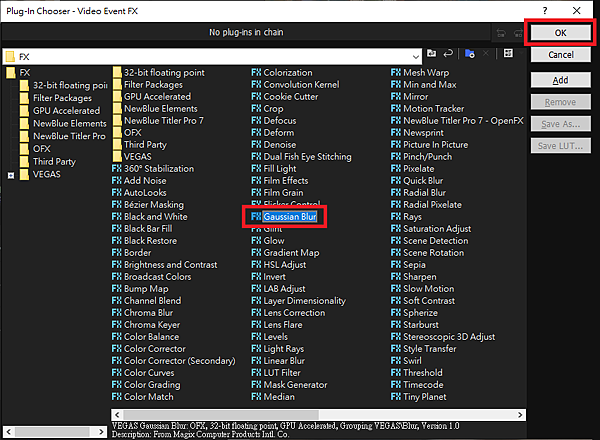Click the plug-in list horizontal scrollbar thumb
Viewport: 600px width, 440px height.
[221, 415]
